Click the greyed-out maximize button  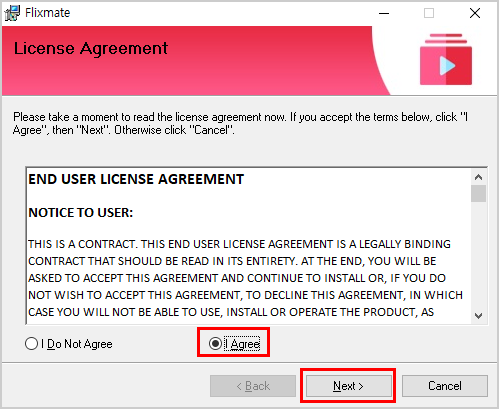(429, 13)
